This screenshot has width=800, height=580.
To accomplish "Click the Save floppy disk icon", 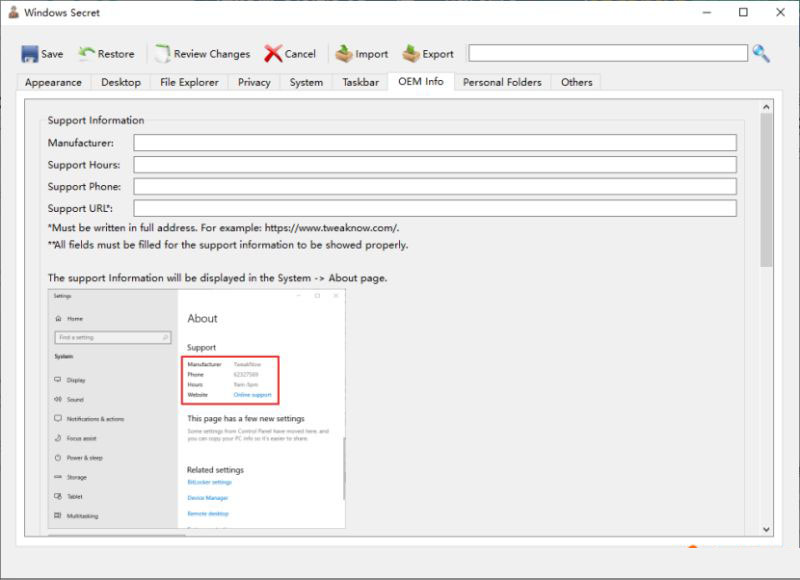I will [x=30, y=54].
